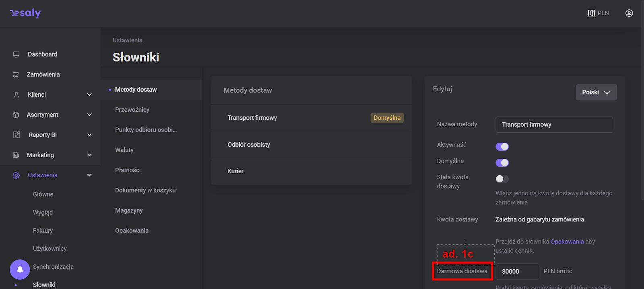Follow the Opakowania link
Viewport: 644px width, 289px height.
click(567, 242)
